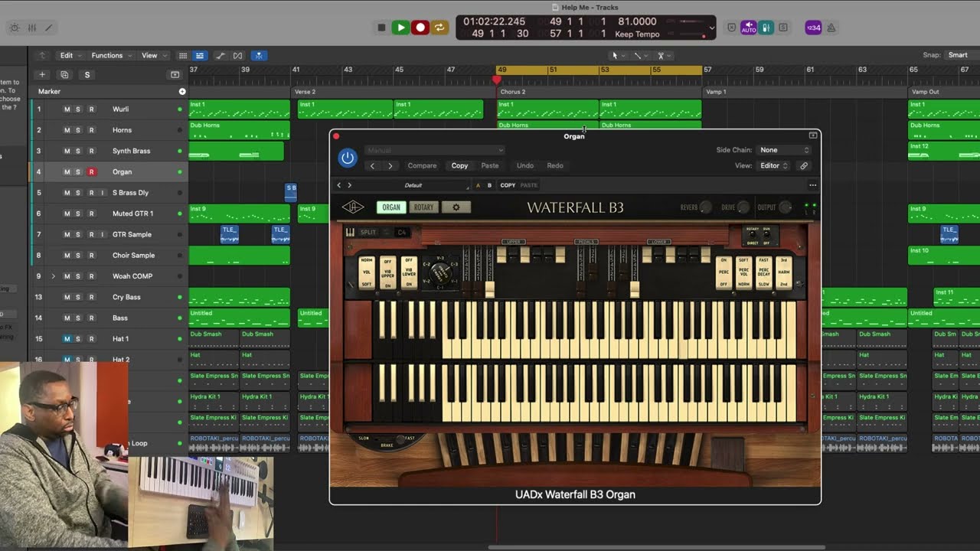
Task: Toggle Cycle mode in transport
Action: click(439, 28)
